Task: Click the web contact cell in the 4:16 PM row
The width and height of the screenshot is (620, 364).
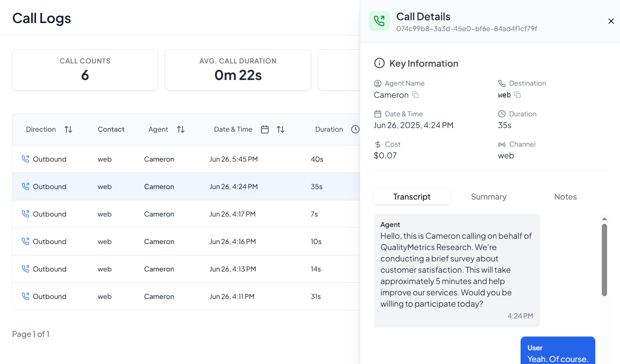Action: (105, 242)
